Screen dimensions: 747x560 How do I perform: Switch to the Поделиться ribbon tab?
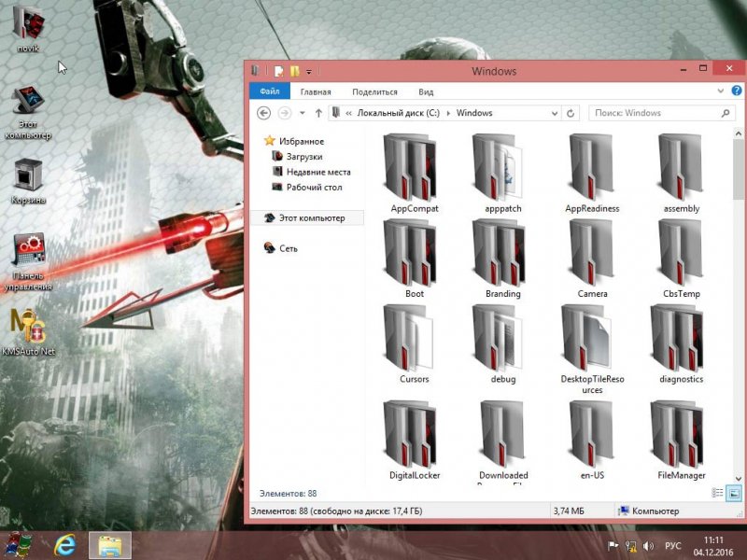pos(374,91)
